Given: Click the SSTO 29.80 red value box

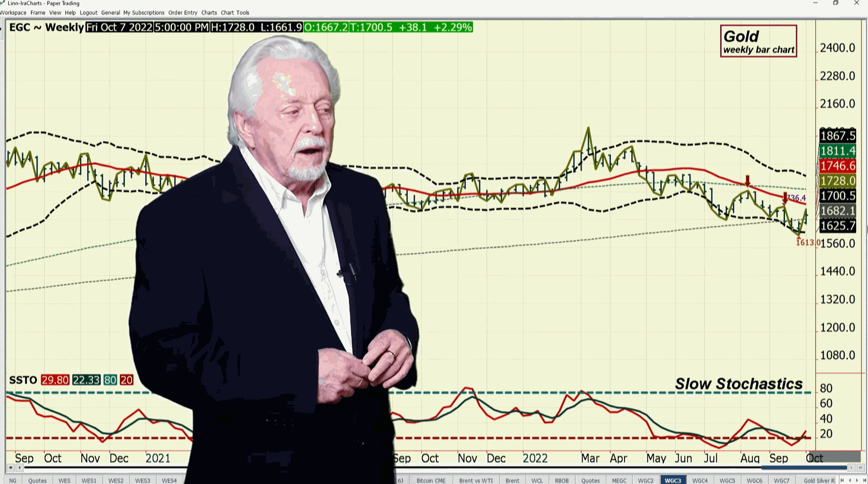Looking at the screenshot, I should [x=55, y=380].
